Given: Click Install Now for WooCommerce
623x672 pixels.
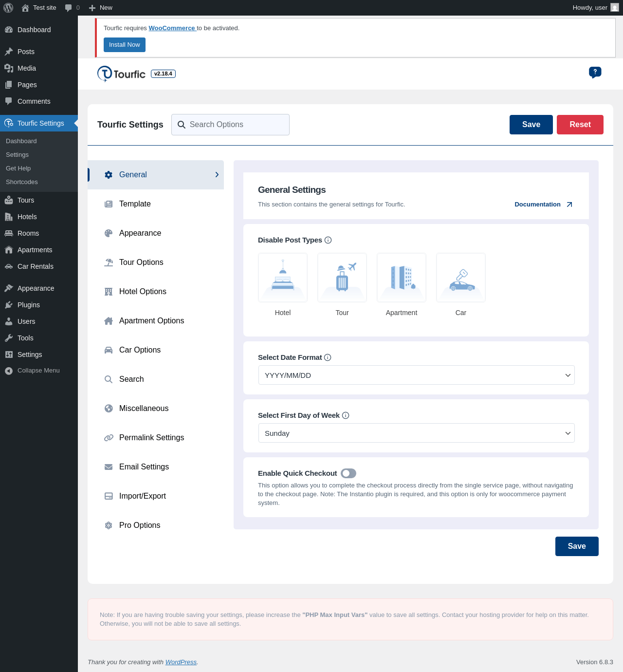Looking at the screenshot, I should pyautogui.click(x=125, y=45).
